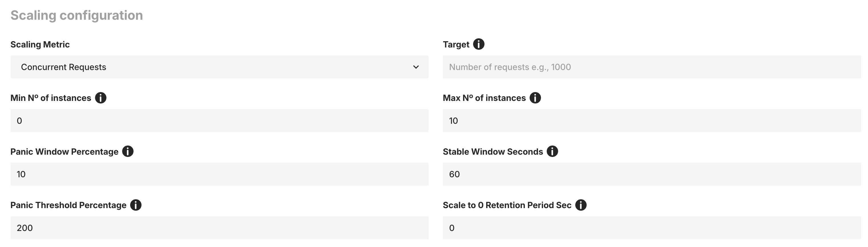Click the Min Nº of instances info icon

pos(101,98)
